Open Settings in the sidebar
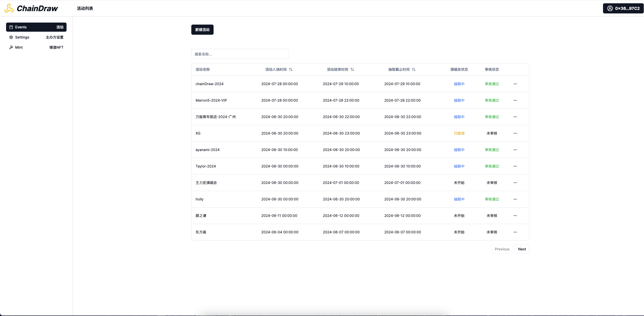Screen dimensions: 644x316 [36, 37]
